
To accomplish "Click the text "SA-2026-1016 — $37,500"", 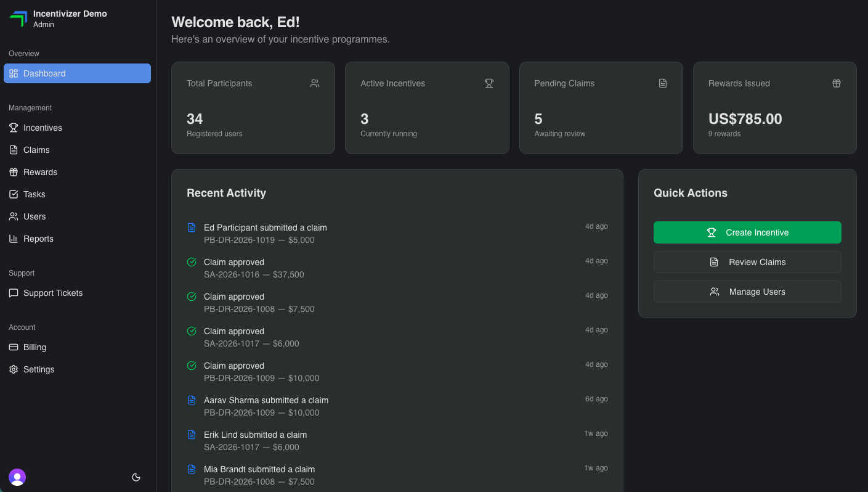I will coord(254,274).
